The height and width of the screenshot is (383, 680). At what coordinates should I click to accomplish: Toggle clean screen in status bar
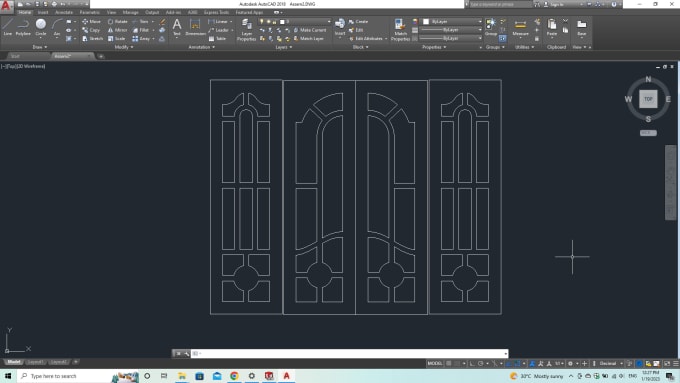tap(667, 363)
